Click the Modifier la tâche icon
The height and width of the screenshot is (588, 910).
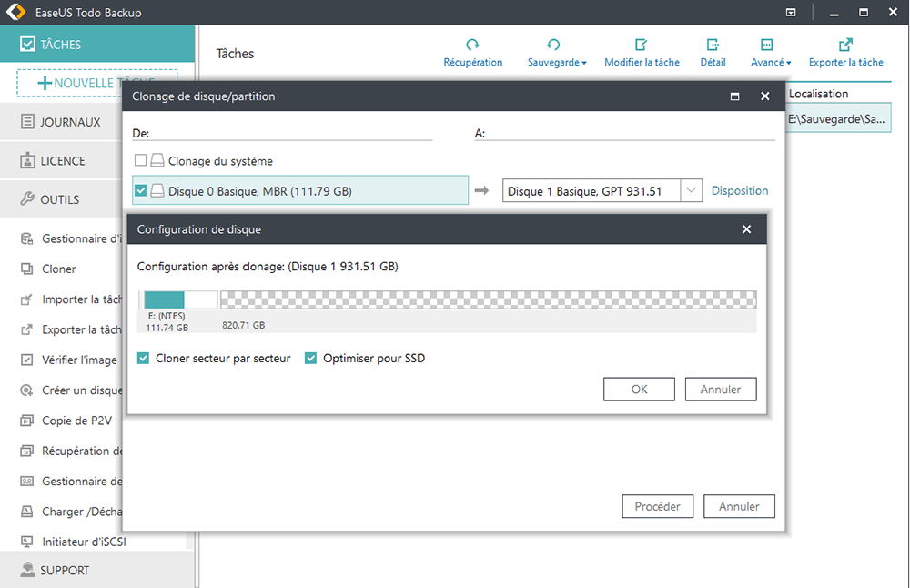[642, 53]
